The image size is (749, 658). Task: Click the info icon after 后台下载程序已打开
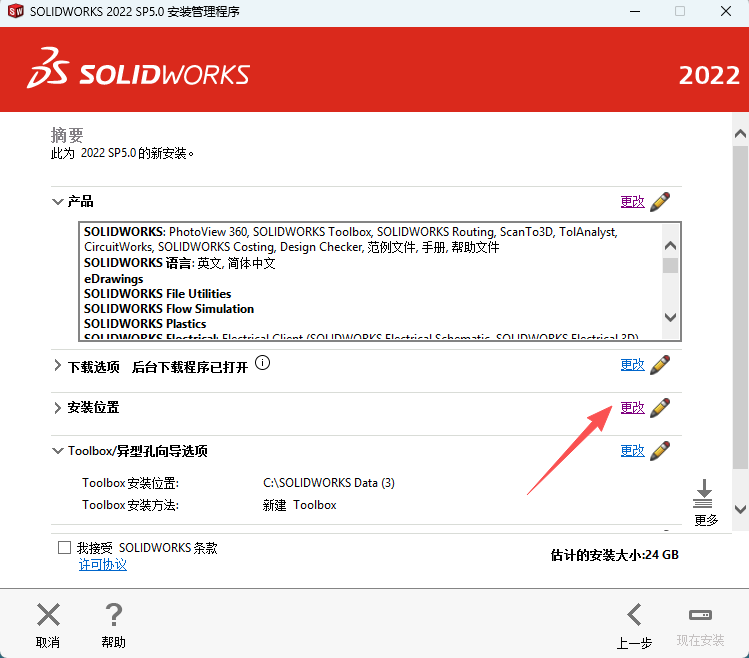click(262, 363)
